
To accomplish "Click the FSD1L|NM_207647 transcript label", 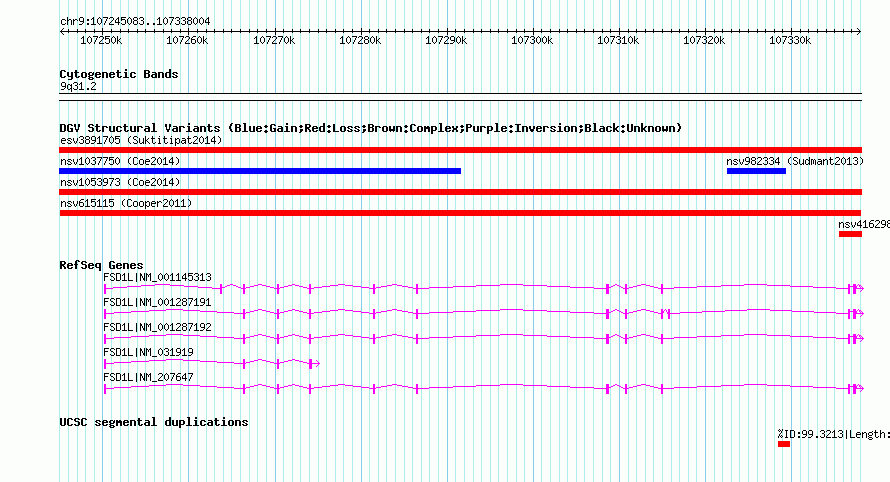I will 148,377.
